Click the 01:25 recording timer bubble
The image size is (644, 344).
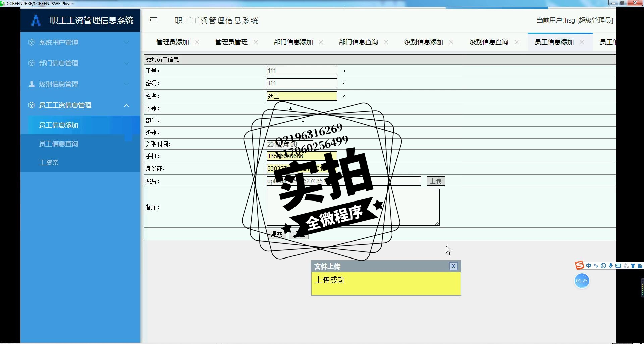pyautogui.click(x=582, y=281)
